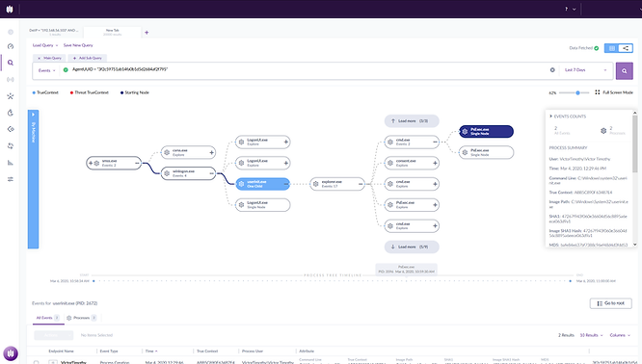Click the gear icon on winlogon.exe node

click(x=167, y=173)
